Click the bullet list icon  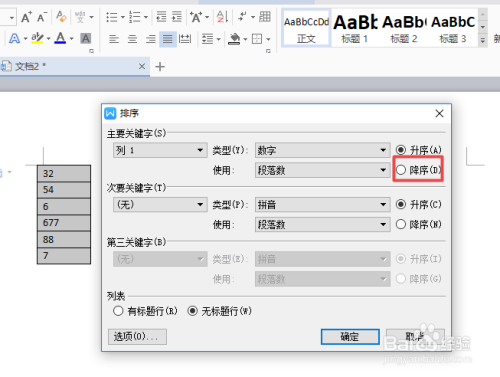tap(112, 17)
